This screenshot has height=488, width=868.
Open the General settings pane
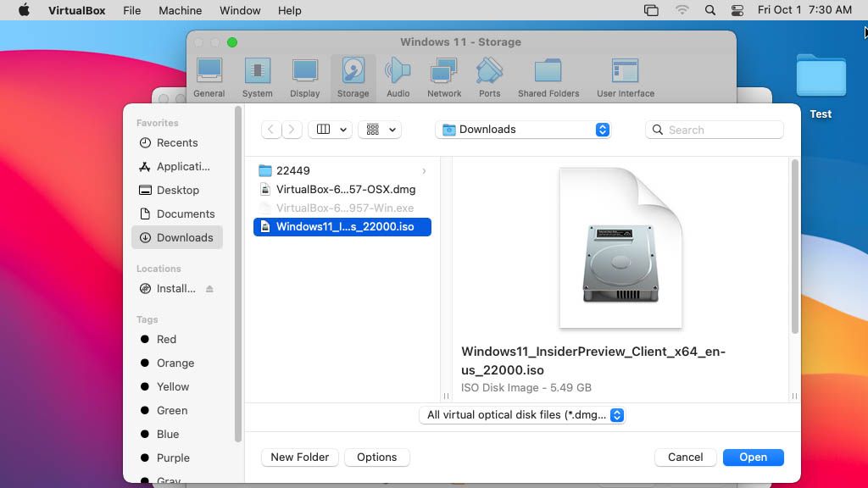pyautogui.click(x=209, y=77)
